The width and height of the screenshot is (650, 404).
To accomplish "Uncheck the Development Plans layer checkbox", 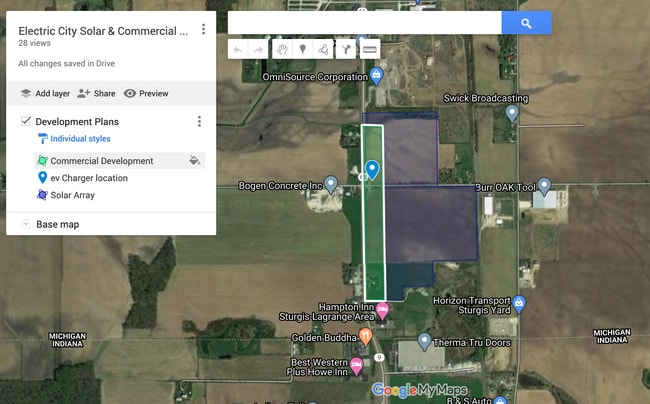I will [25, 122].
